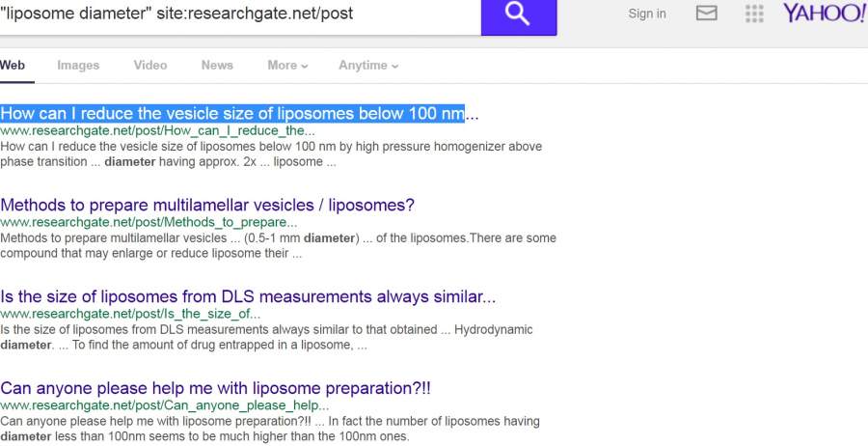Click snippet about diameter less than 100nm
The height and width of the screenshot is (446, 868).
(270, 429)
